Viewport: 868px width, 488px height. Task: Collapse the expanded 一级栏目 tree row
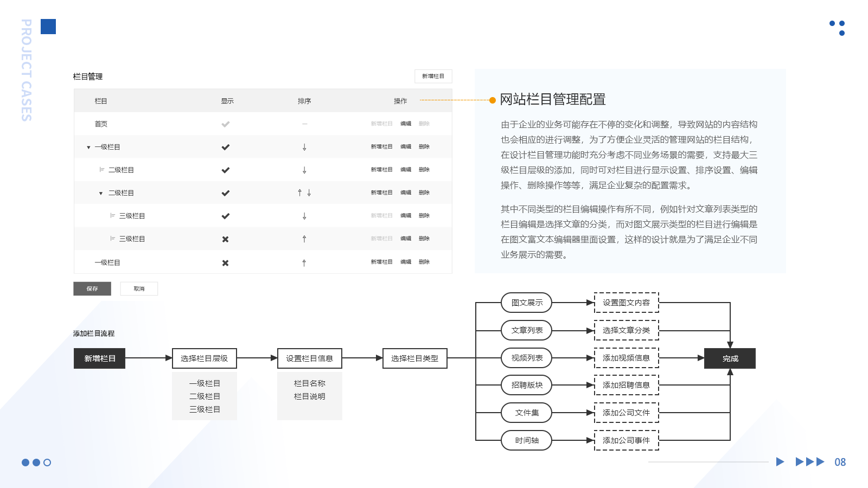[x=88, y=147]
